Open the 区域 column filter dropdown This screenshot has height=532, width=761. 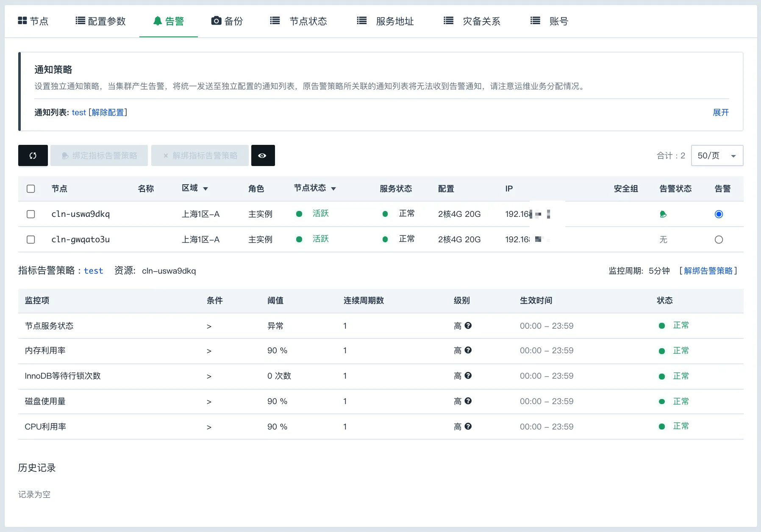(x=206, y=189)
